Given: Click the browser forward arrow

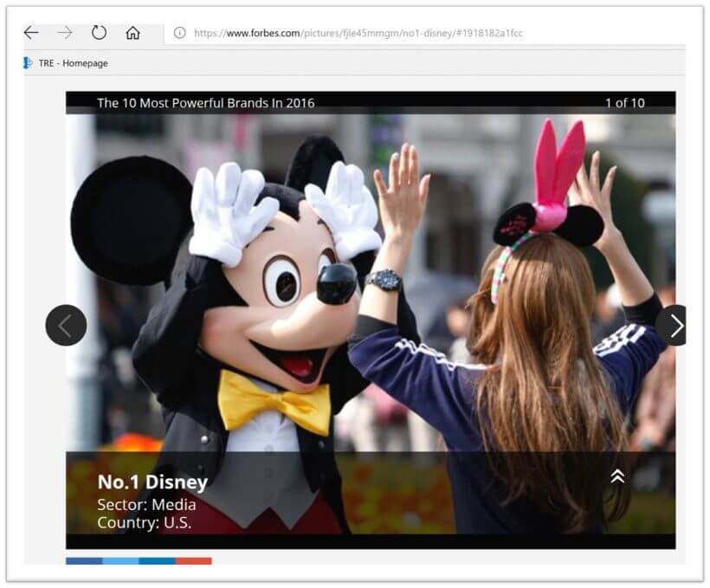Looking at the screenshot, I should (65, 33).
